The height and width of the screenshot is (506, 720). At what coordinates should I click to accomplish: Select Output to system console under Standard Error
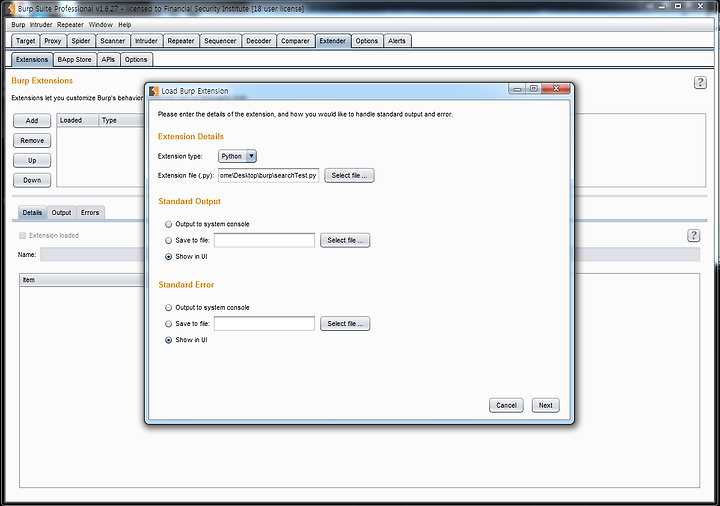click(169, 308)
